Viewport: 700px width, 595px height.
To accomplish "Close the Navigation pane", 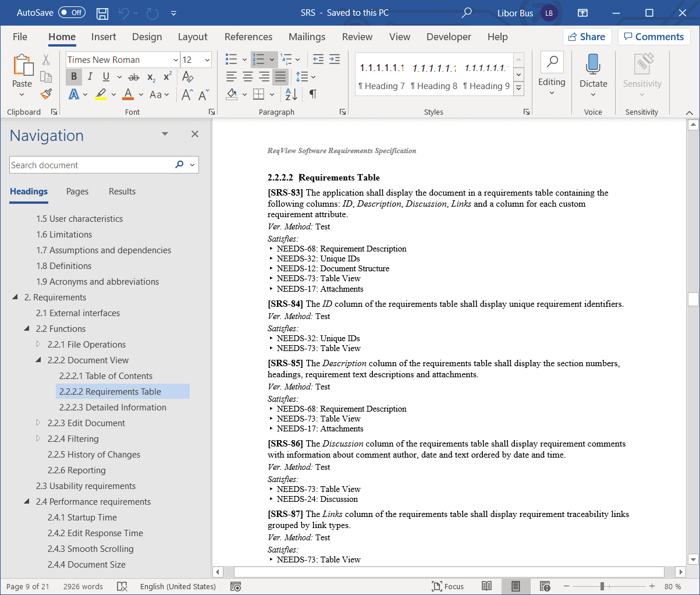I will (x=195, y=134).
